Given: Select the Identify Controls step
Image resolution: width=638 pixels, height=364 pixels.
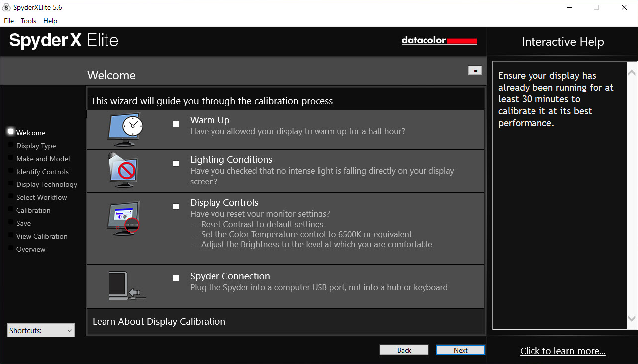Looking at the screenshot, I should tap(42, 172).
